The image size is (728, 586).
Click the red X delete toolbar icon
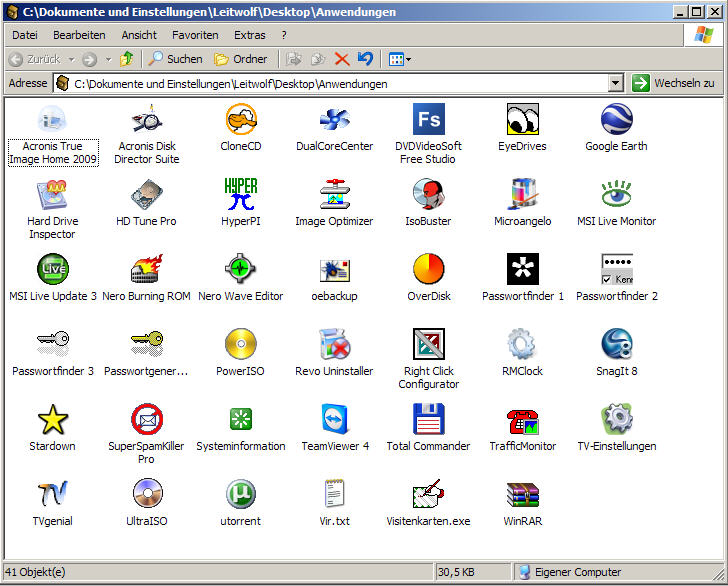point(342,59)
